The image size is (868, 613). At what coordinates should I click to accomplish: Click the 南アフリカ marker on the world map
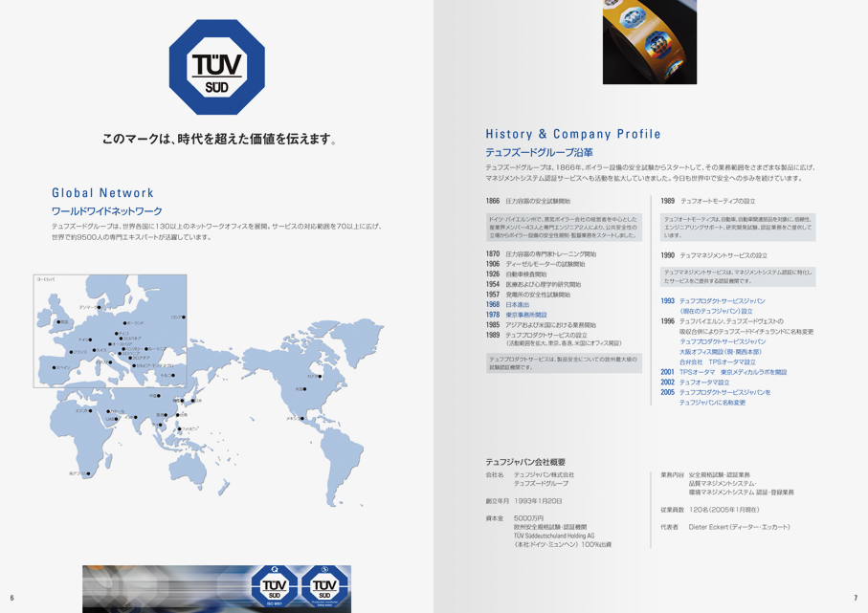(89, 473)
